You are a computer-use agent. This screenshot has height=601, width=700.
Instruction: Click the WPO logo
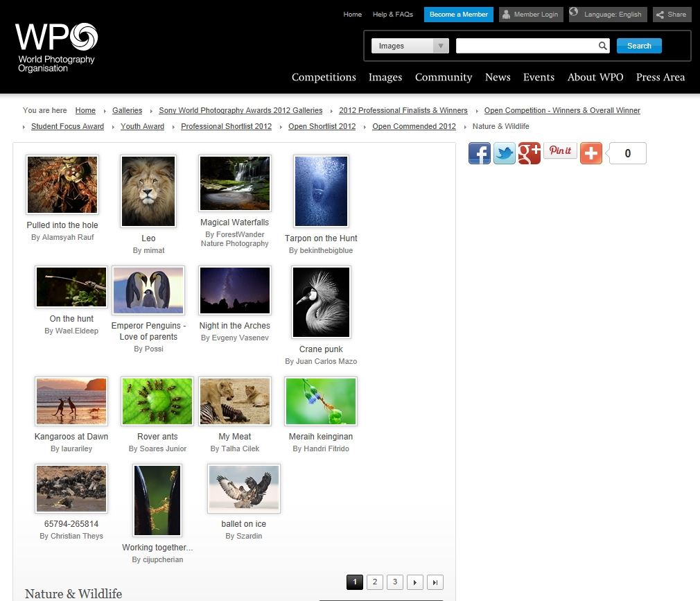click(57, 47)
